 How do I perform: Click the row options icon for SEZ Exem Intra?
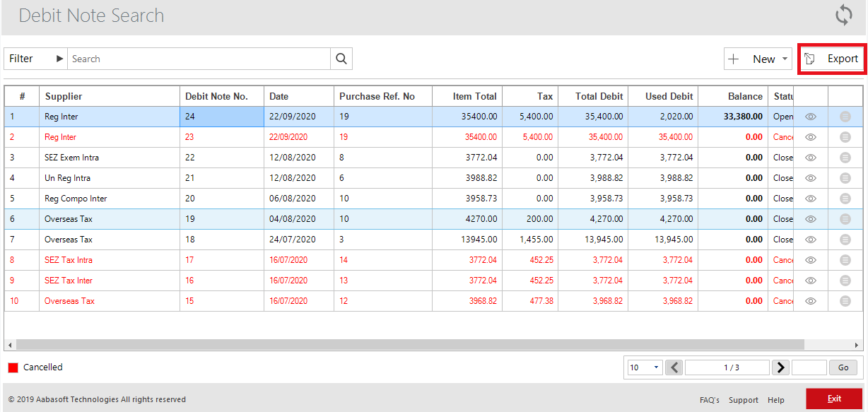(x=845, y=157)
